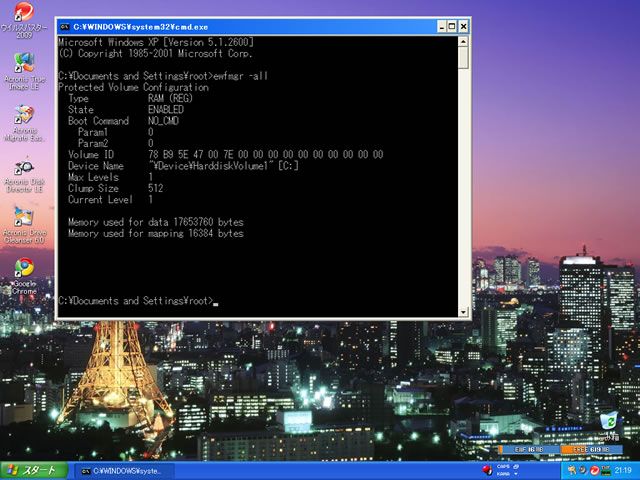
Task: Toggle the CAPS indicator in language bar
Action: pyautogui.click(x=503, y=466)
